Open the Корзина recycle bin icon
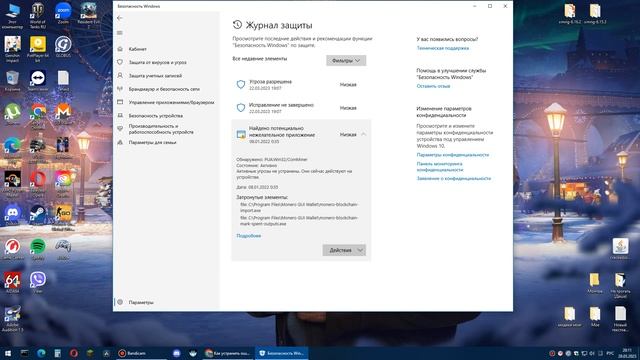640x360 pixels. pos(13,80)
